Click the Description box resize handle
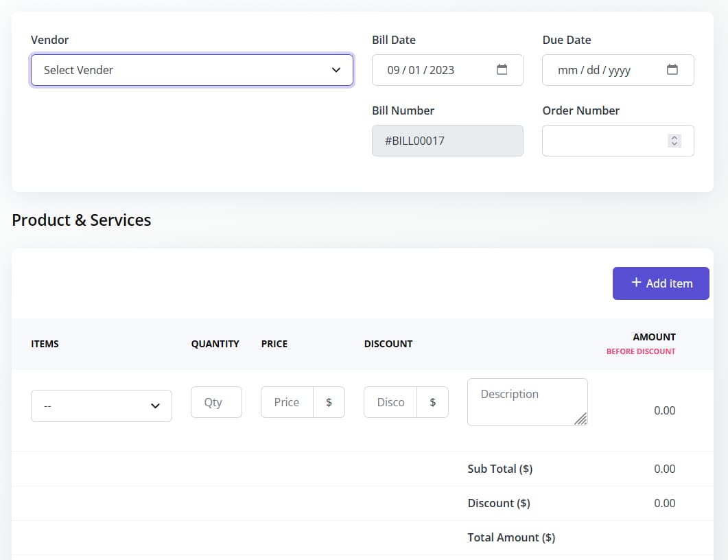The height and width of the screenshot is (560, 728). point(580,419)
